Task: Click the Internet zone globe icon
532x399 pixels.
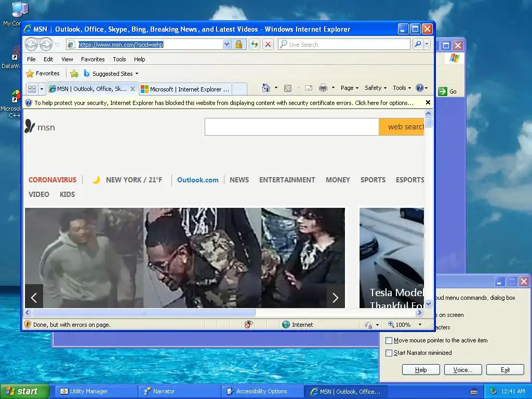Action: click(286, 325)
